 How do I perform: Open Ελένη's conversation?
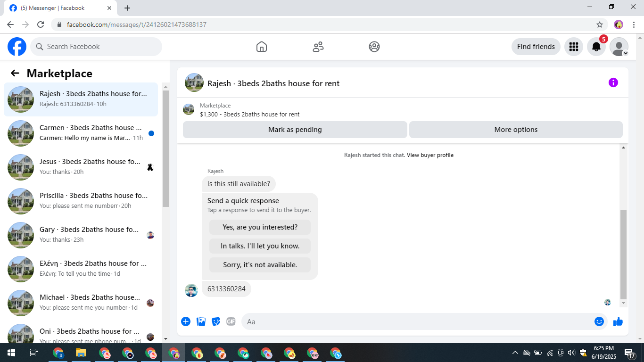point(81,269)
